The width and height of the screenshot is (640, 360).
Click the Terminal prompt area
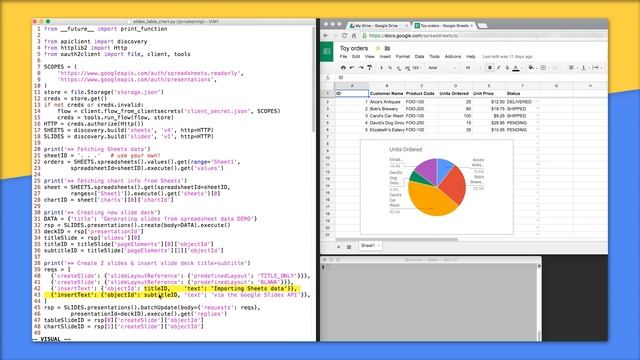[429, 302]
